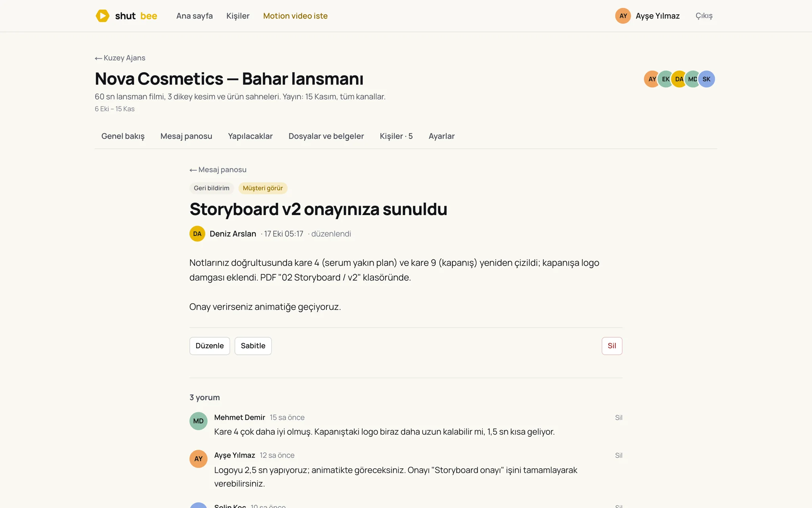Click the Müşteri görür tag
Viewport: 812px width, 508px height.
point(263,188)
